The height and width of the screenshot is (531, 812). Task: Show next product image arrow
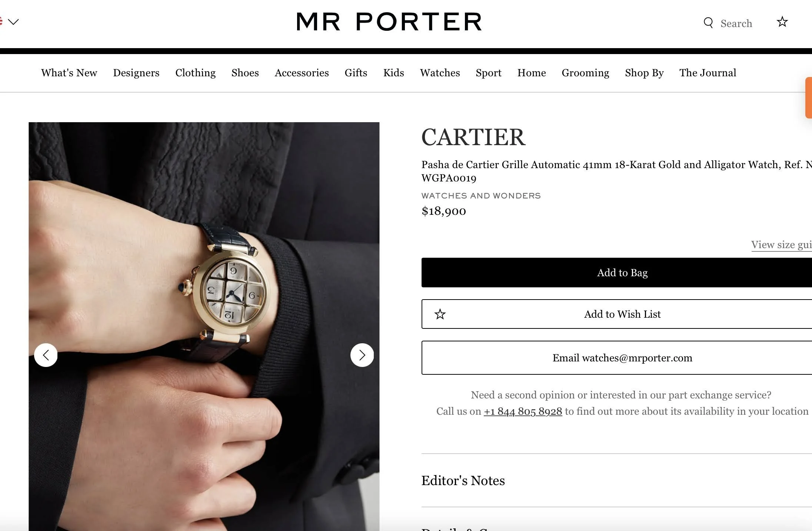[x=362, y=355]
